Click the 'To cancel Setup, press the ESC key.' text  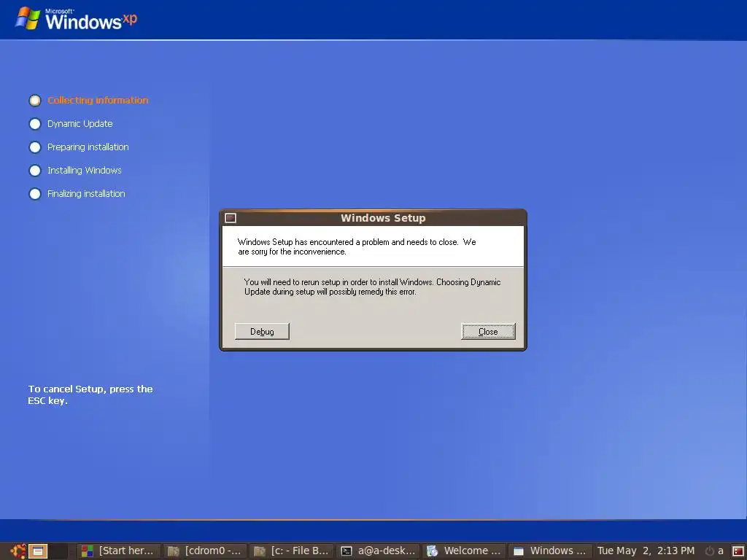[x=90, y=394]
